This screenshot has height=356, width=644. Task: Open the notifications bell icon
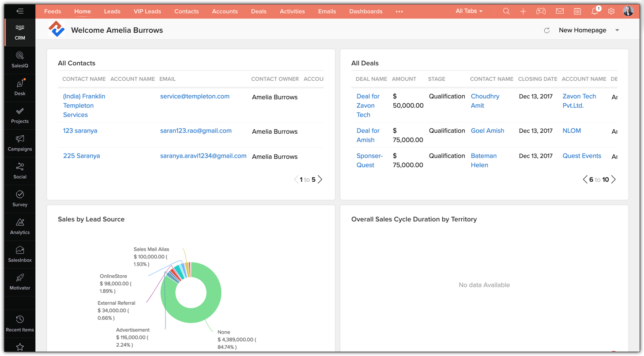[x=595, y=11]
